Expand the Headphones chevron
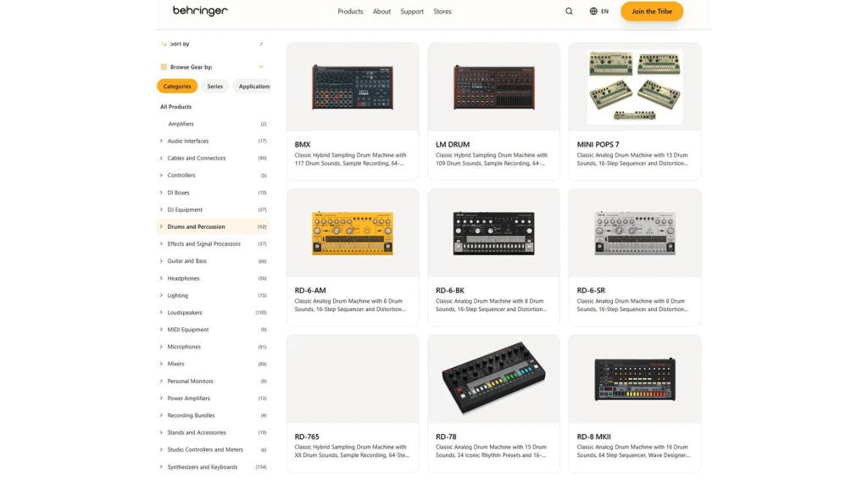The image size is (868, 479). [x=161, y=278]
